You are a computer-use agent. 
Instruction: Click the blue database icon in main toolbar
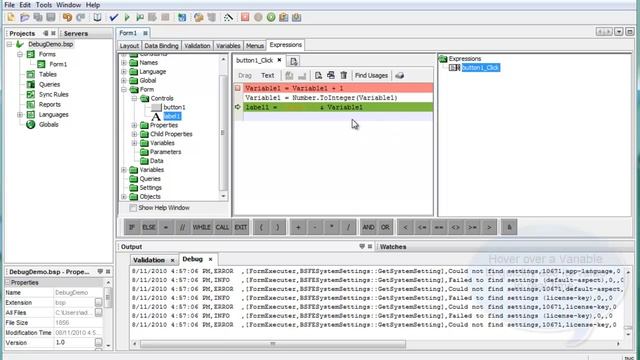pyautogui.click(x=182, y=17)
